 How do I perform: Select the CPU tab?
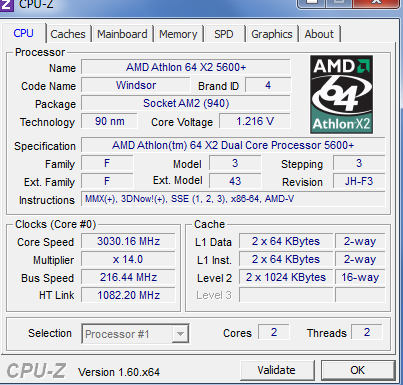pos(24,33)
